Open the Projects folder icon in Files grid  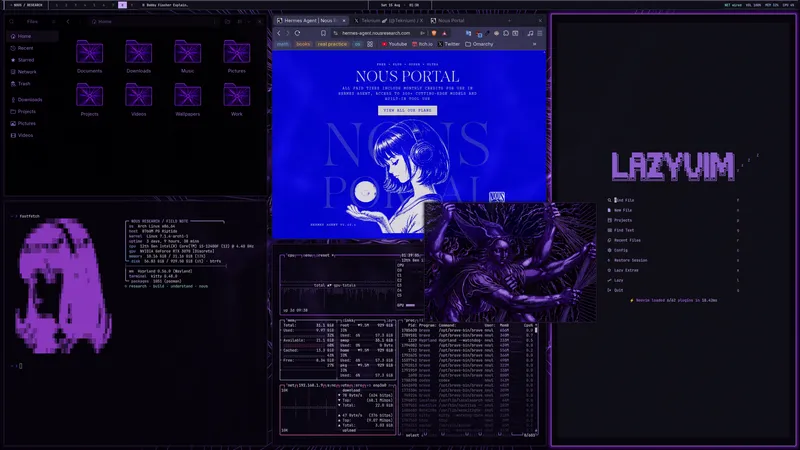coord(89,99)
